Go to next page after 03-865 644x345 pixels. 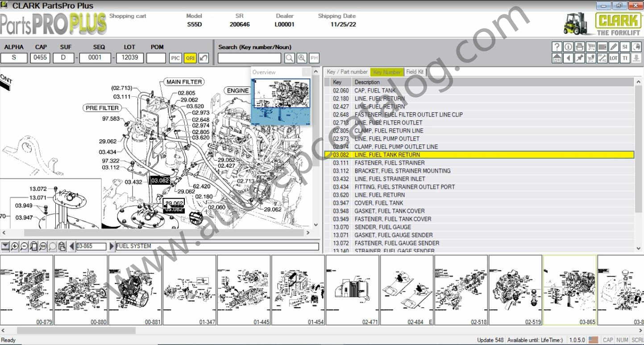tap(112, 246)
